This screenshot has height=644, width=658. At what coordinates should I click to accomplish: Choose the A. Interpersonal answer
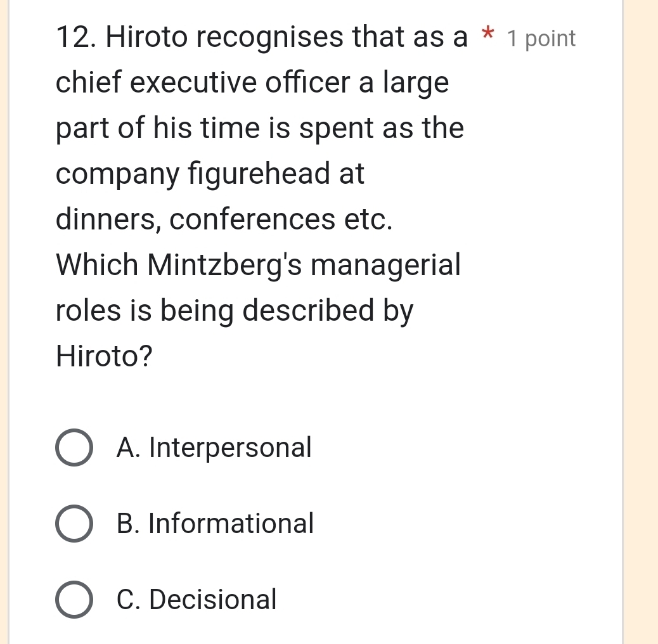point(214,448)
